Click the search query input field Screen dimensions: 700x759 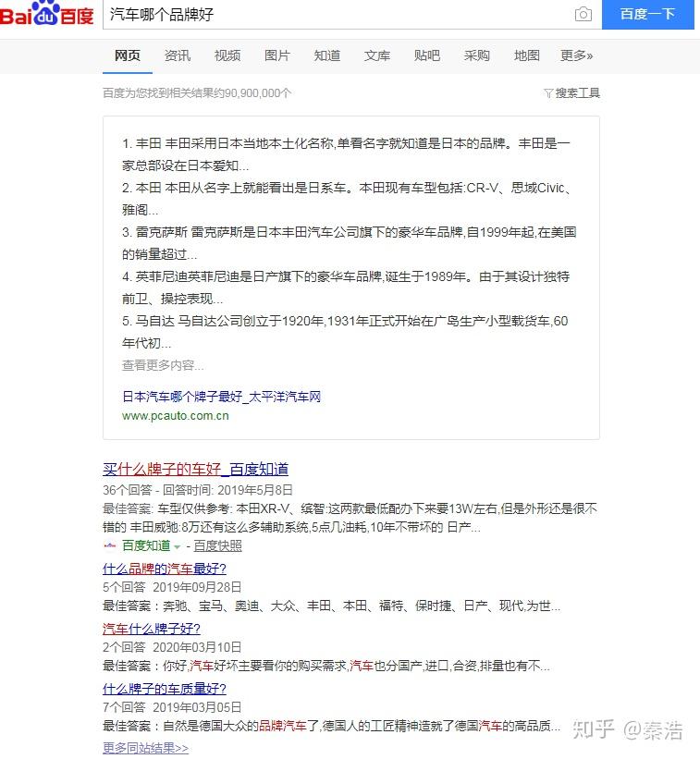coord(336,15)
